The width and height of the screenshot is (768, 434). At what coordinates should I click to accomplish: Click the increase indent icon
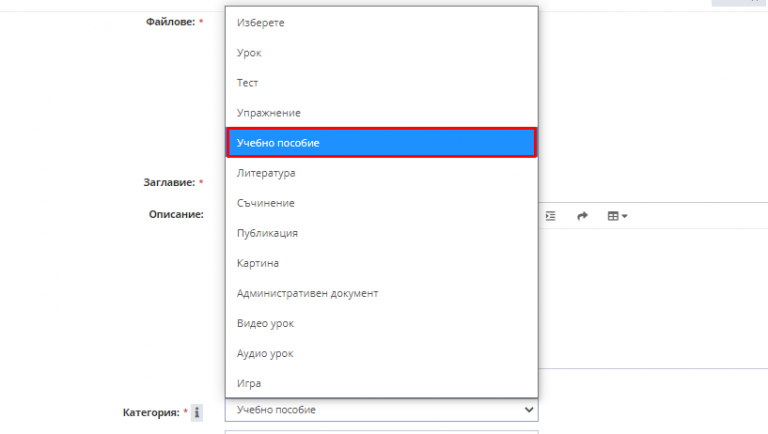(x=550, y=216)
